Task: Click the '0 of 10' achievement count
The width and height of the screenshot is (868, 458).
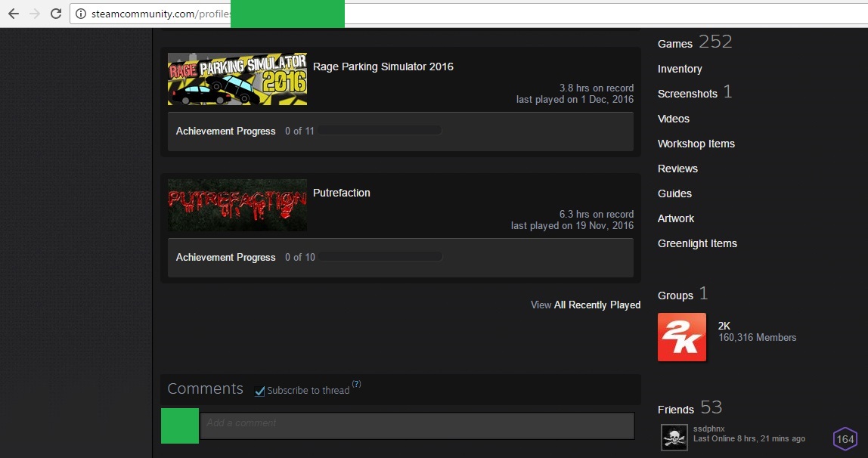Action: point(300,257)
